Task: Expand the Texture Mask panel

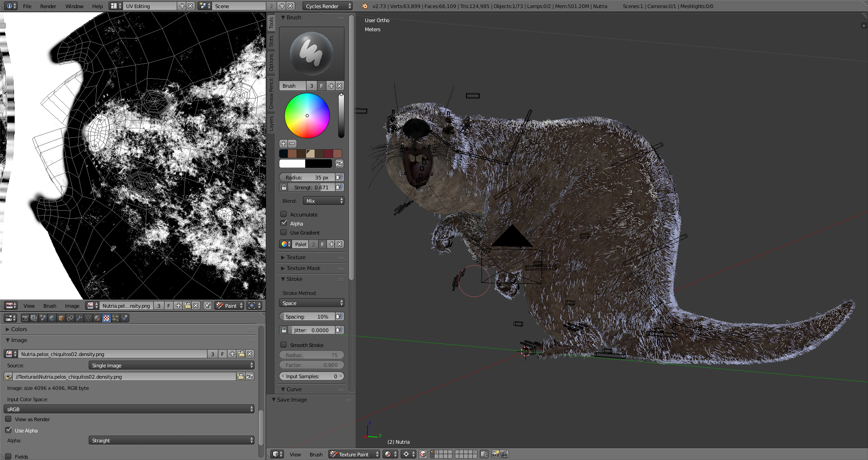Action: click(x=303, y=268)
